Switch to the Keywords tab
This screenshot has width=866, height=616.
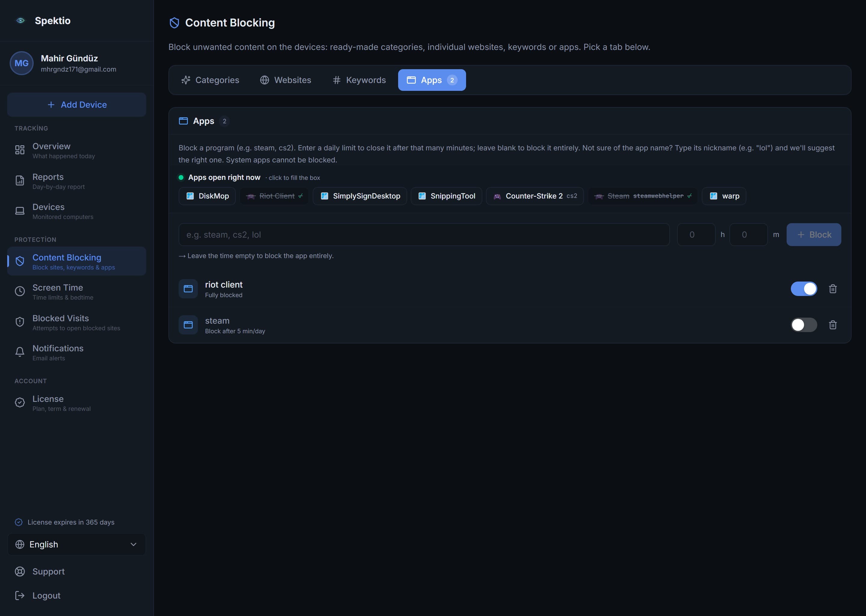tap(359, 80)
